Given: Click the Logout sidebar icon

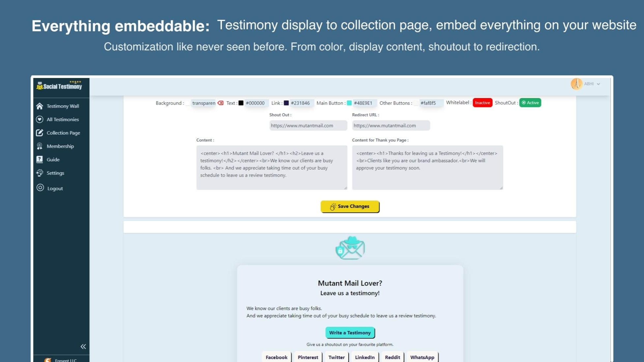Looking at the screenshot, I should 40,187.
